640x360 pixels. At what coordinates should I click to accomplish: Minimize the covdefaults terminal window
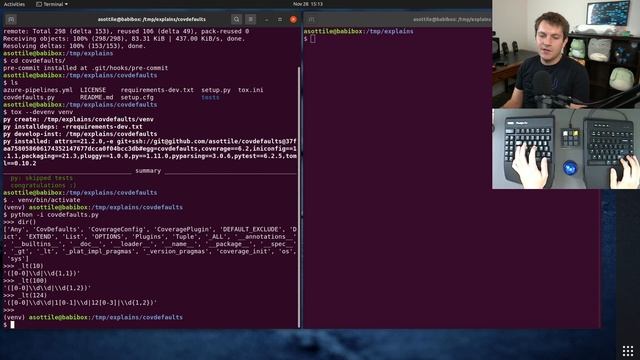pyautogui.click(x=267, y=19)
